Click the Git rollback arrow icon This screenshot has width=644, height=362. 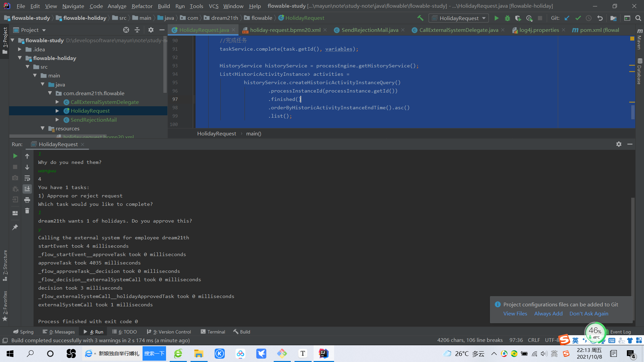(600, 18)
